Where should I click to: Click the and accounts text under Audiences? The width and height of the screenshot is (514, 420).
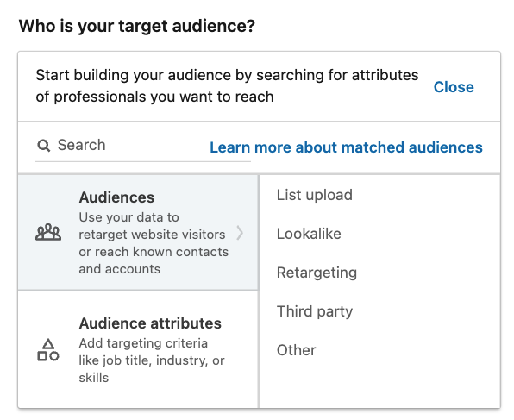(x=120, y=269)
